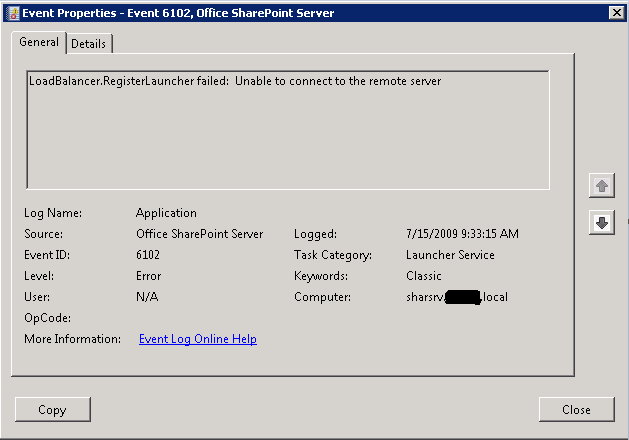Click the Keywords label
The height and width of the screenshot is (440, 629).
(321, 276)
